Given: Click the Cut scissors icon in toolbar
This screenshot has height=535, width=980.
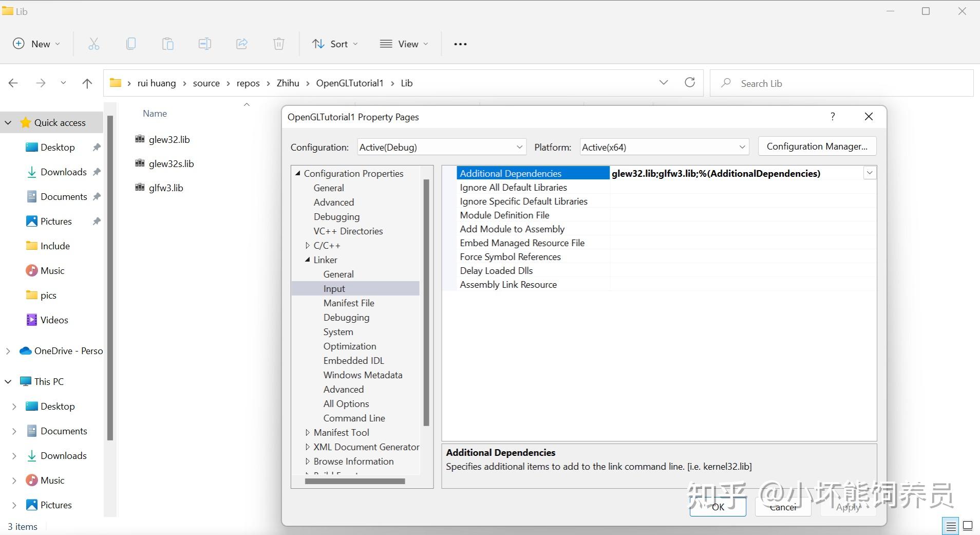Looking at the screenshot, I should (x=93, y=44).
